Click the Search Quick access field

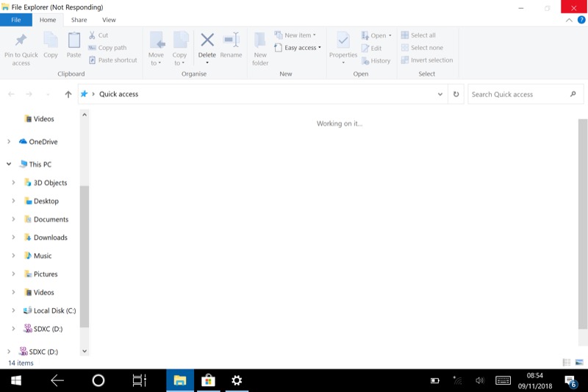526,94
